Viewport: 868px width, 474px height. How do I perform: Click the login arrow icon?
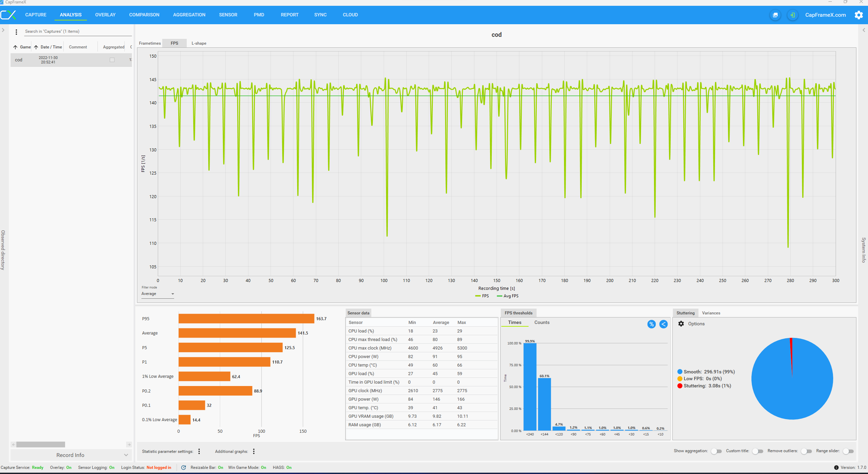[x=793, y=15]
